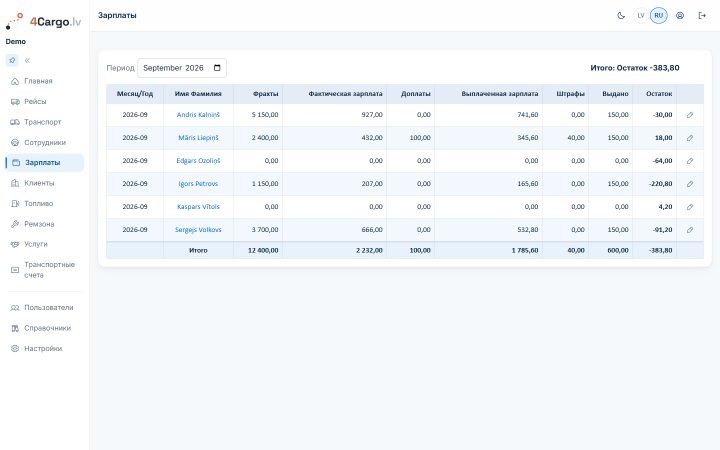The width and height of the screenshot is (720, 450).
Task: Switch language to LV
Action: (641, 16)
